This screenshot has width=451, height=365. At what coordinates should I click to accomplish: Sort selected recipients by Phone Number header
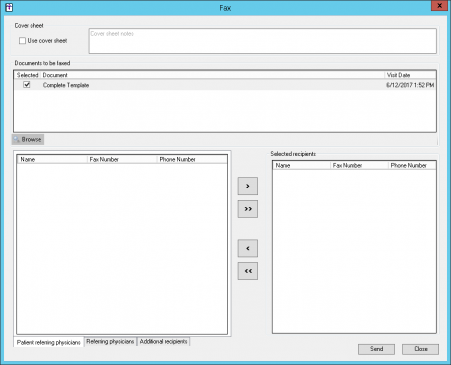[x=412, y=165]
